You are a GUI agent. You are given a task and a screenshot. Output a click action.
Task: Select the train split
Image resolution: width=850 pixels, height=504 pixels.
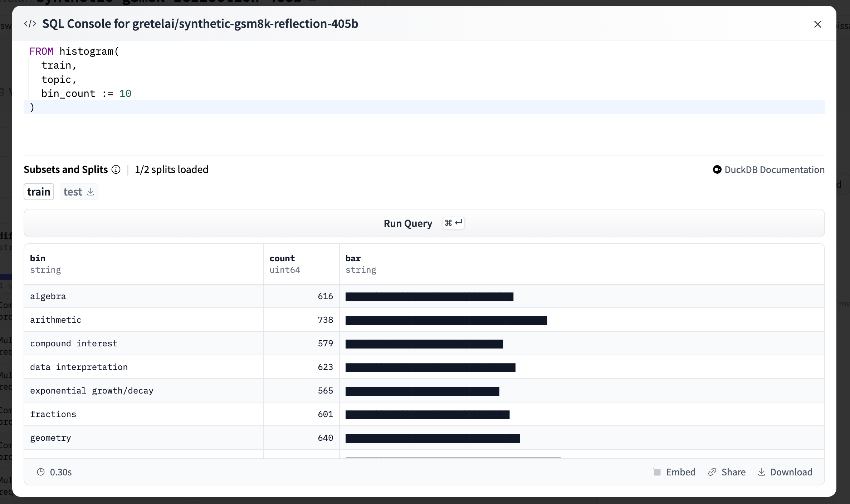click(38, 192)
